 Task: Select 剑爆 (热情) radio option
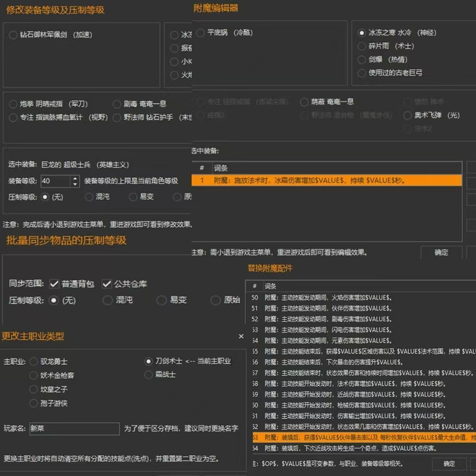click(x=362, y=59)
